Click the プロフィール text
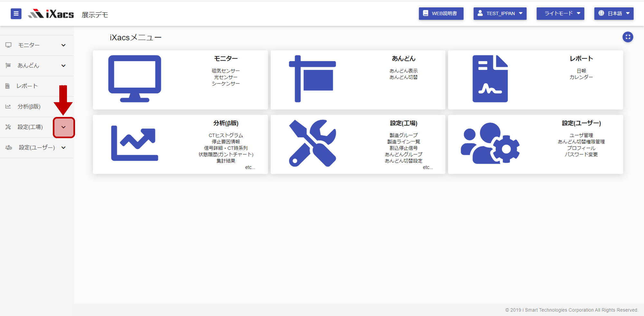 click(x=581, y=148)
